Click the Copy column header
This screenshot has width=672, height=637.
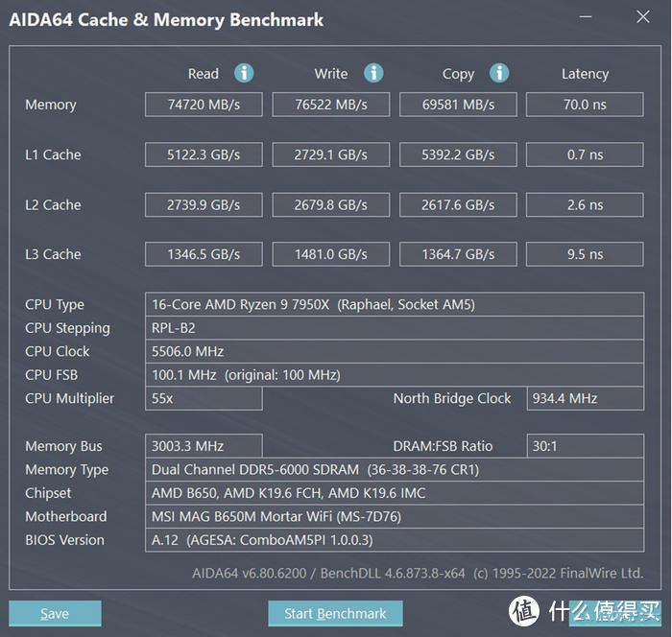(458, 75)
